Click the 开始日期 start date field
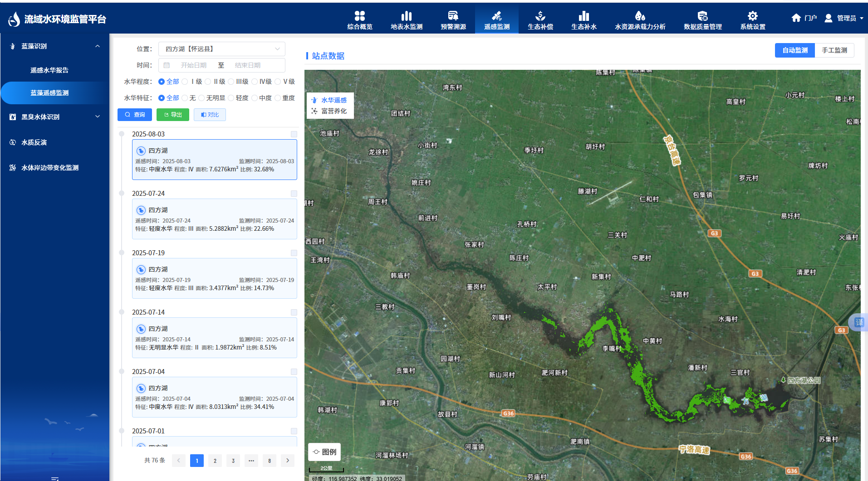868x481 pixels. tap(193, 65)
